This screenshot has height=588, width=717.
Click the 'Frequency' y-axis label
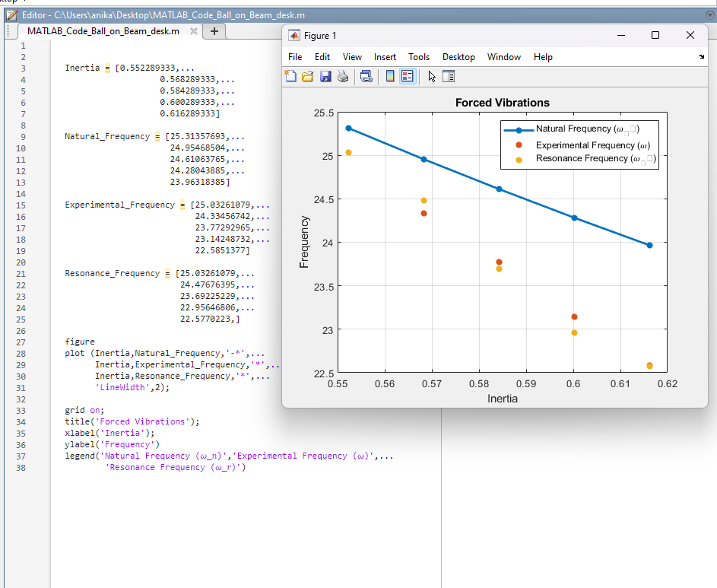(304, 242)
